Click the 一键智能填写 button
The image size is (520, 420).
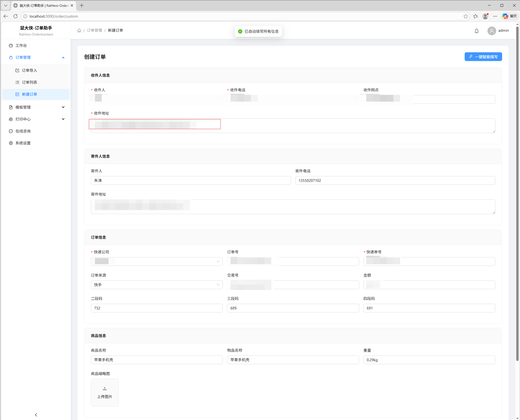pyautogui.click(x=483, y=57)
